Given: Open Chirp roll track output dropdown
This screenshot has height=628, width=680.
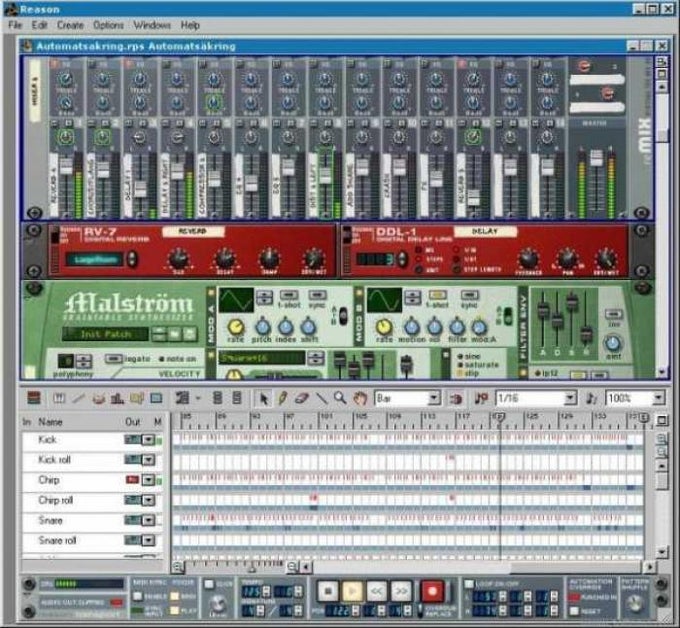Looking at the screenshot, I should point(148,500).
